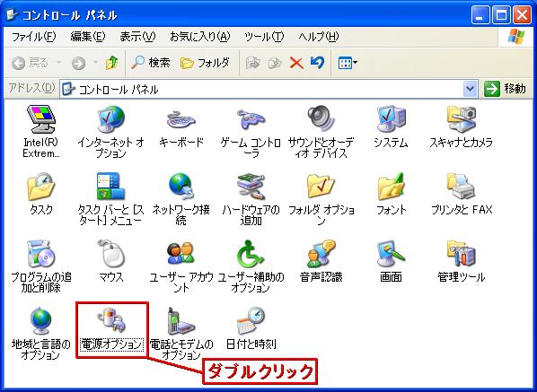Select the マウス mouse icon
Image resolution: width=537 pixels, height=392 pixels.
click(x=111, y=254)
